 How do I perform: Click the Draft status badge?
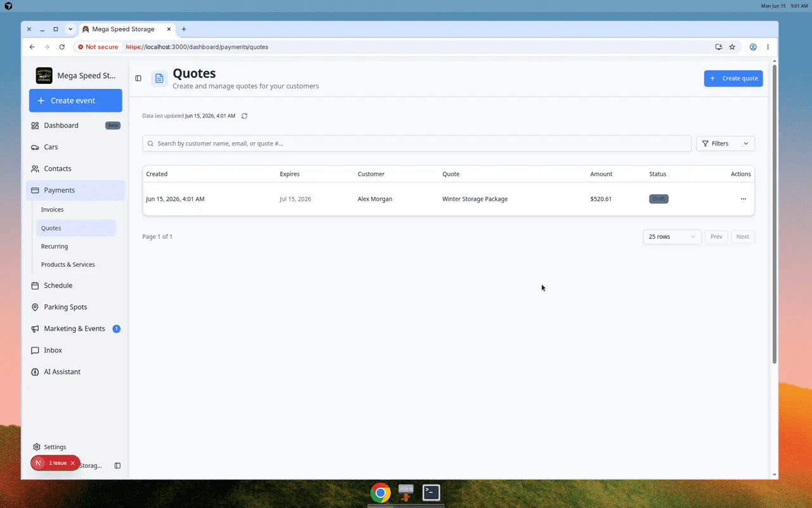[658, 199]
